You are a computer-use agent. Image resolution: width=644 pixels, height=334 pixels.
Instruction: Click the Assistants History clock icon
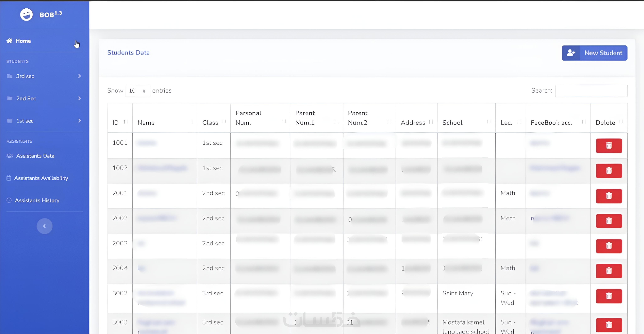point(9,200)
